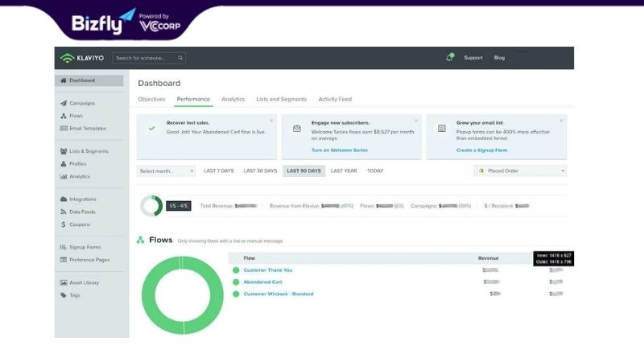Click the search magnifier icon
Image resolution: width=644 pixels, height=362 pixels.
click(180, 58)
